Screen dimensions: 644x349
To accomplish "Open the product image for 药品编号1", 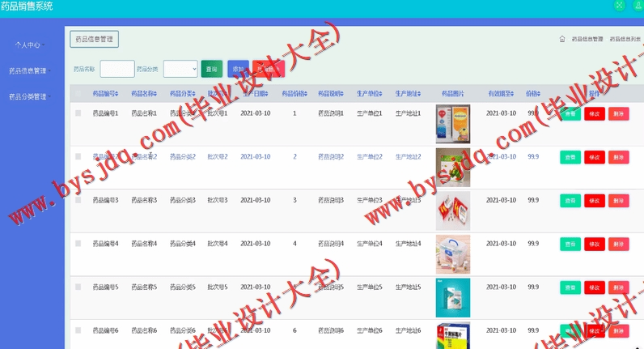I will 452,124.
